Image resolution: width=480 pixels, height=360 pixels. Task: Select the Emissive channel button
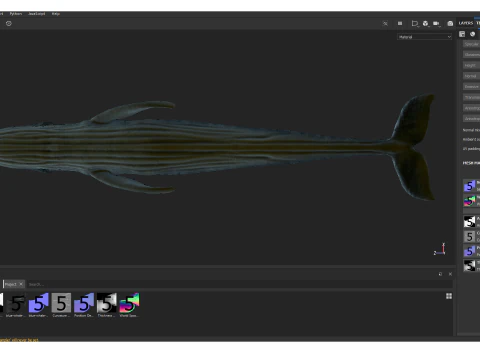tap(471, 87)
